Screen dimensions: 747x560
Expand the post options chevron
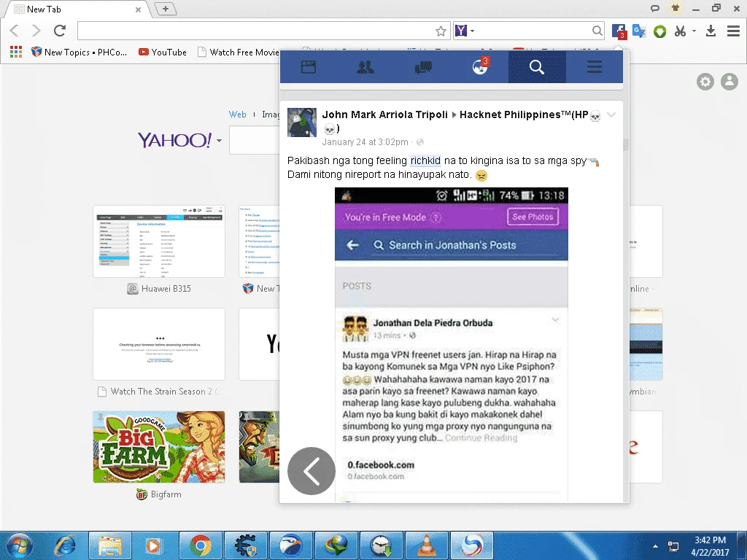point(611,114)
